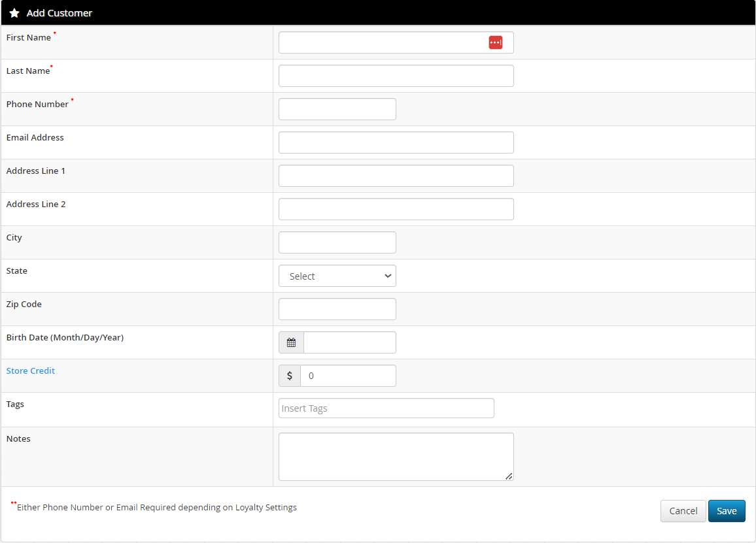Click the First Name label
756x543 pixels.
pyautogui.click(x=28, y=38)
